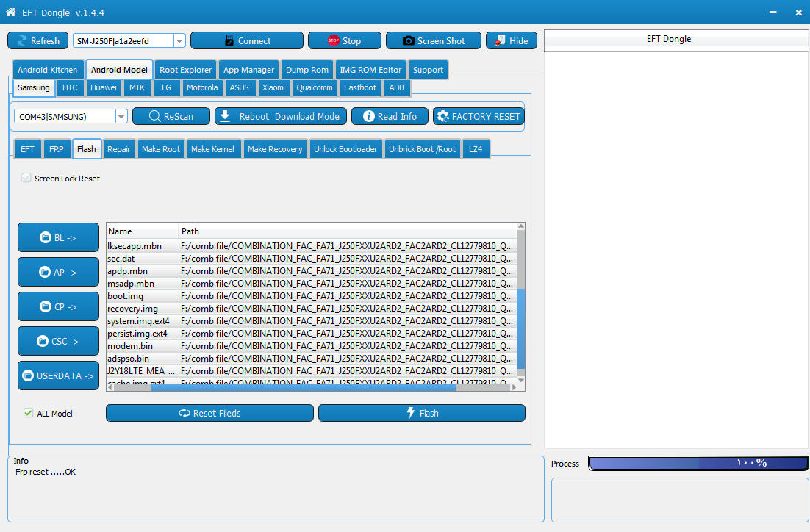Open the IMG ROM Editor tab
This screenshot has width=810, height=532.
(370, 70)
